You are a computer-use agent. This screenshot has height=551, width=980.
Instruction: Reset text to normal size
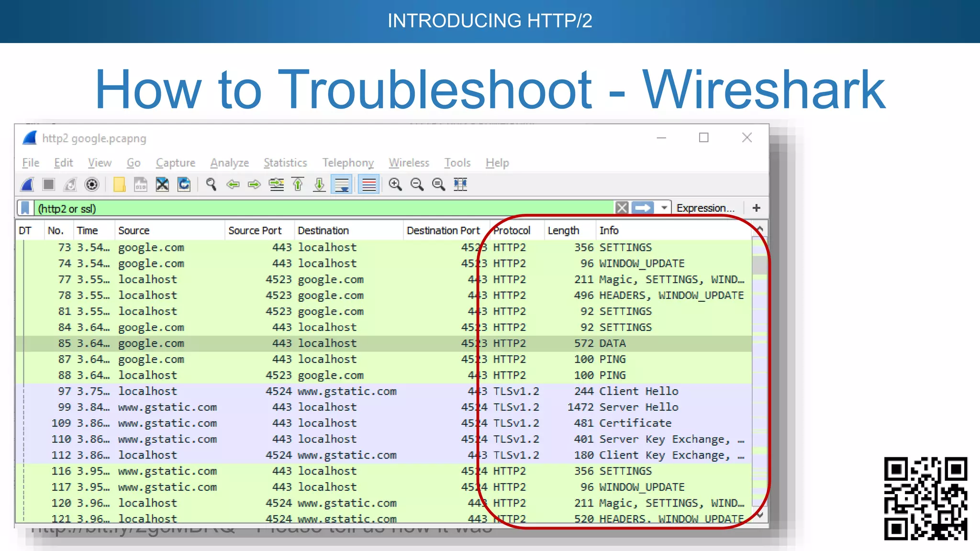(438, 185)
